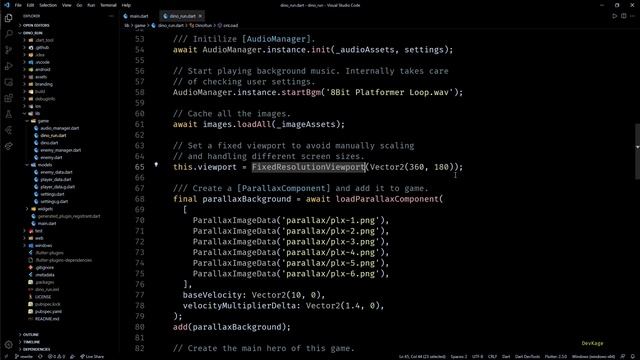
Task: Collapse the game folder
Action: (x=43, y=121)
